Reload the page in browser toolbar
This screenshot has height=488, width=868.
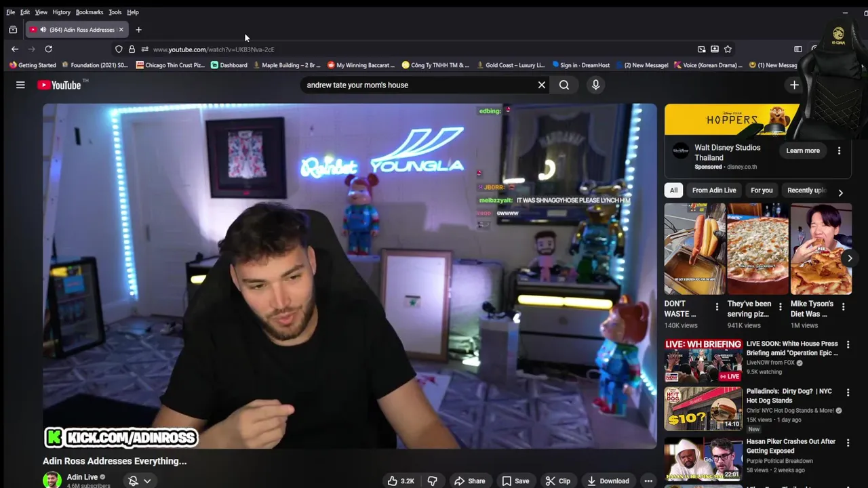click(48, 49)
